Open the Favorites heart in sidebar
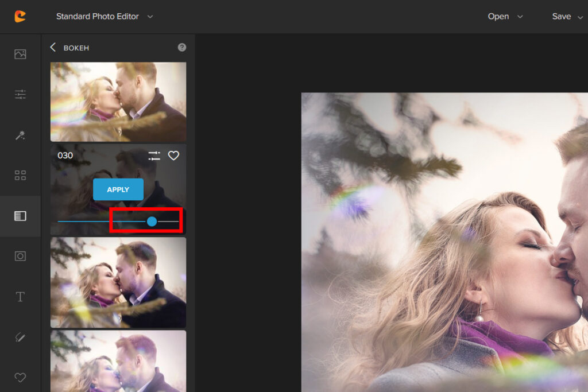Screen dimensions: 588x392 [x=20, y=377]
